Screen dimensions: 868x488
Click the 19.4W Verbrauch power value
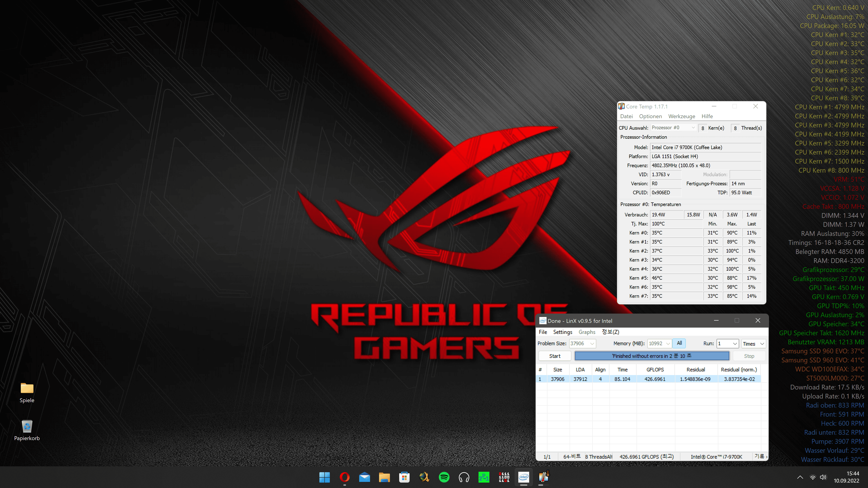pos(666,215)
